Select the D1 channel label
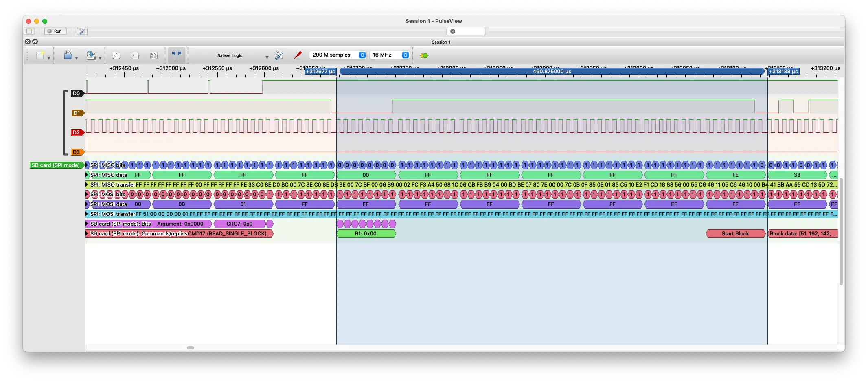 coord(77,113)
